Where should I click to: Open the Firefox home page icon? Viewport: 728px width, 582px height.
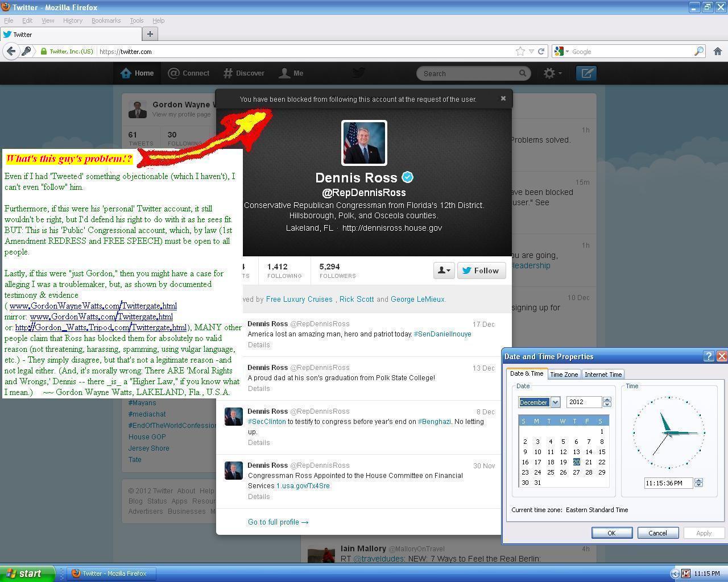coord(717,51)
